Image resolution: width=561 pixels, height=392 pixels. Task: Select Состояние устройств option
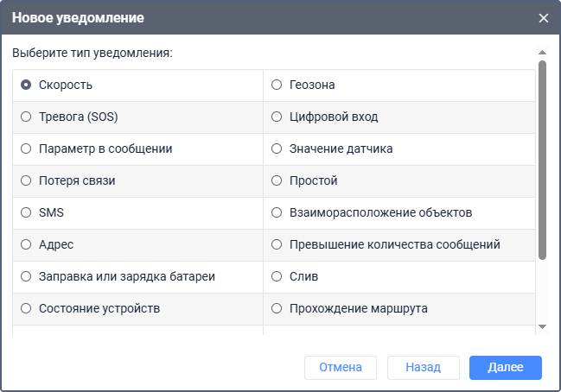26,308
